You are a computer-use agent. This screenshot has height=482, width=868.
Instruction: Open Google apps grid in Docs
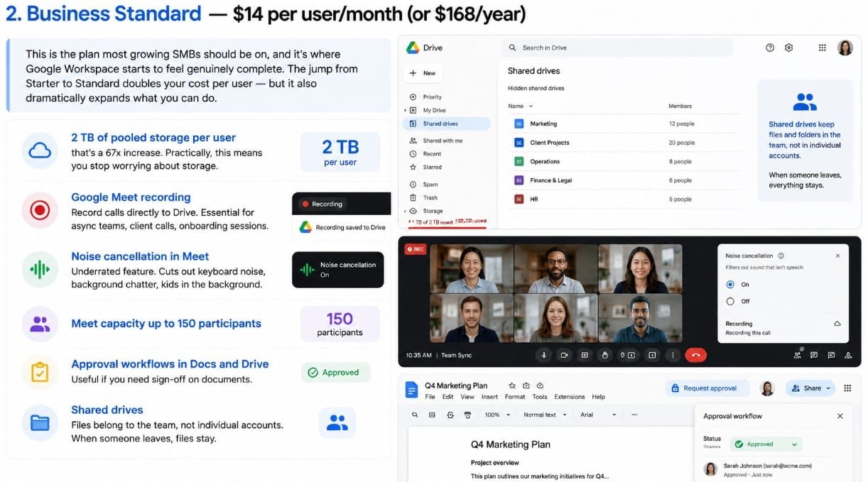tap(847, 388)
